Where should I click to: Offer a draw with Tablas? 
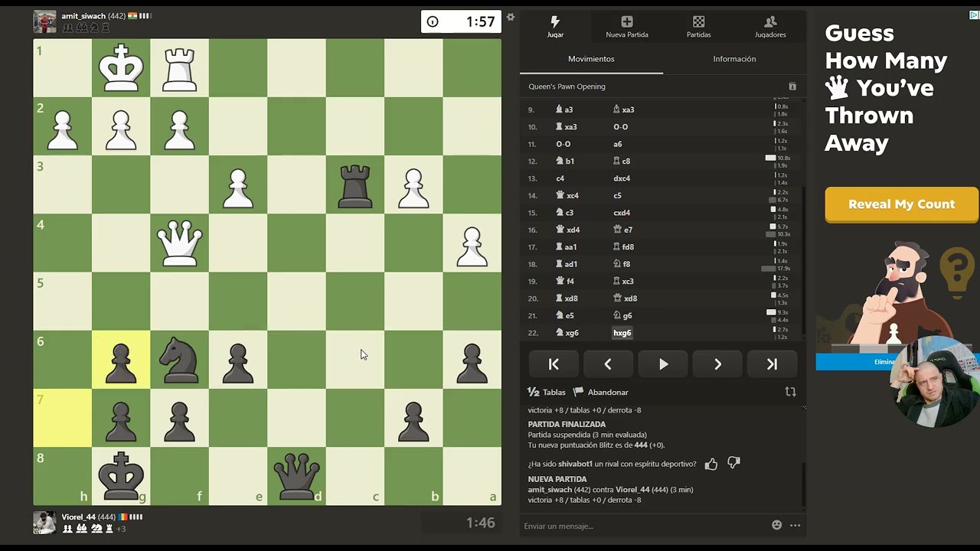click(547, 392)
